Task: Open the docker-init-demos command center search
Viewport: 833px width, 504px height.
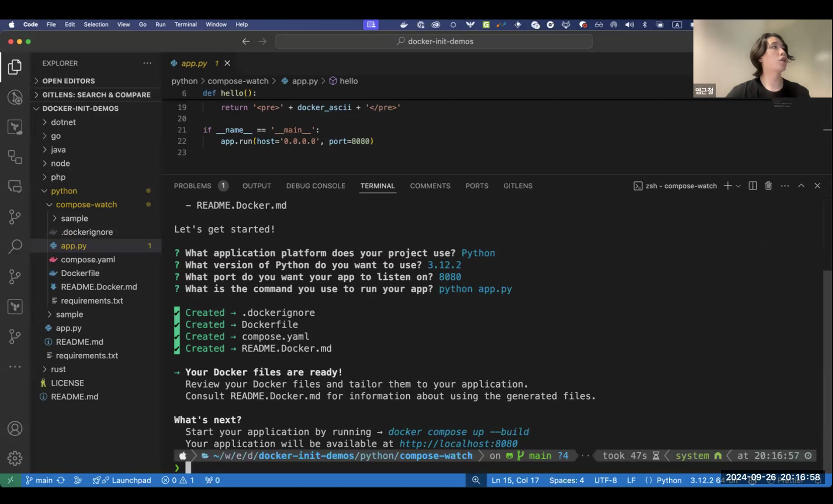Action: [434, 41]
